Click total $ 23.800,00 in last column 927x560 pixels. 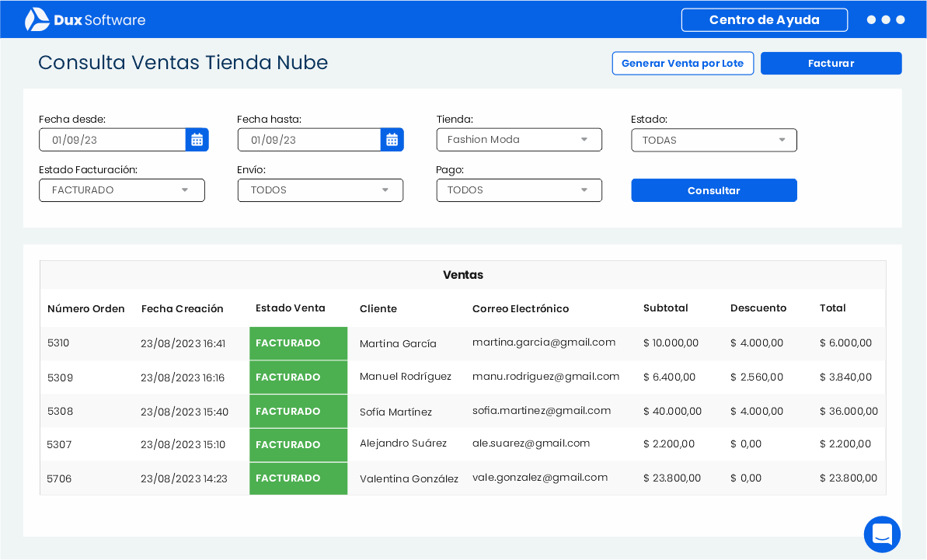[849, 478]
